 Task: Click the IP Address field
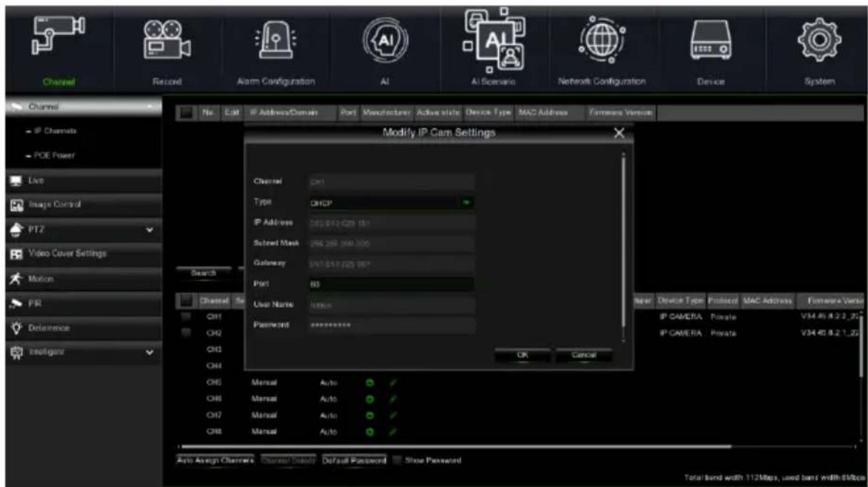tap(391, 223)
